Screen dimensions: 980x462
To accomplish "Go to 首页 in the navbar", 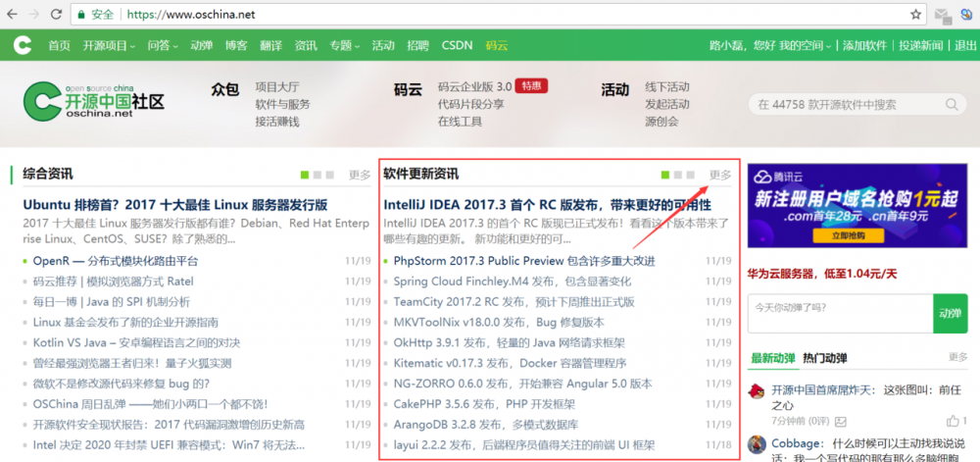I will click(60, 46).
